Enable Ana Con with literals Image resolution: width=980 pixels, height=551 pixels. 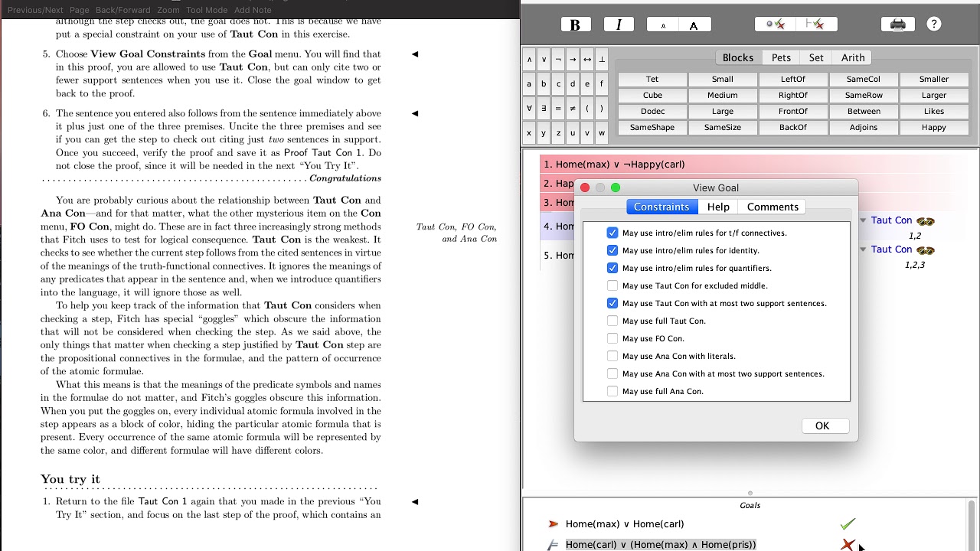point(612,356)
